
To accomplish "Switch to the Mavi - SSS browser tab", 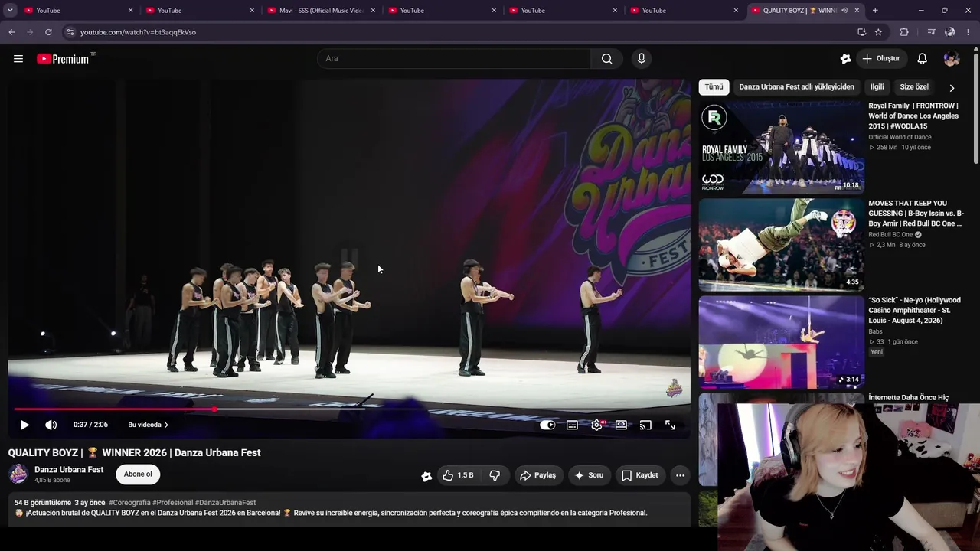I will (x=321, y=11).
